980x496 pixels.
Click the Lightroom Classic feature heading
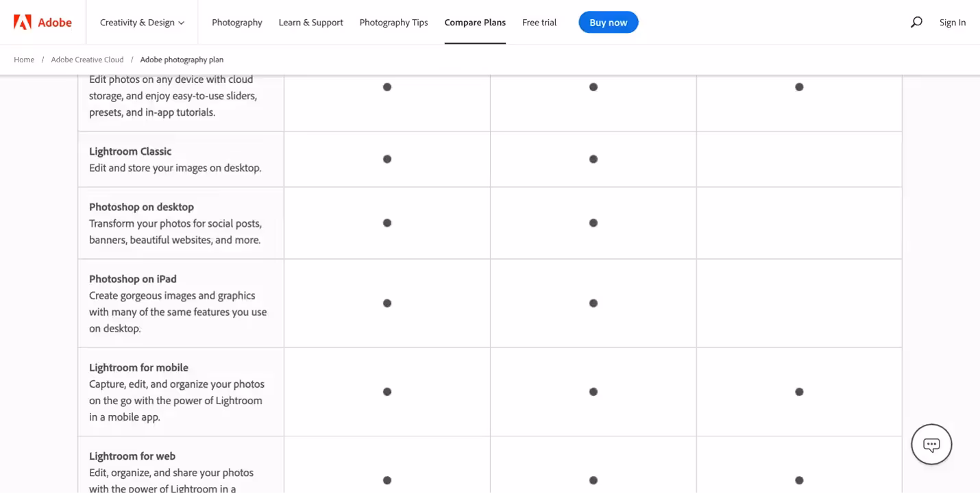130,151
